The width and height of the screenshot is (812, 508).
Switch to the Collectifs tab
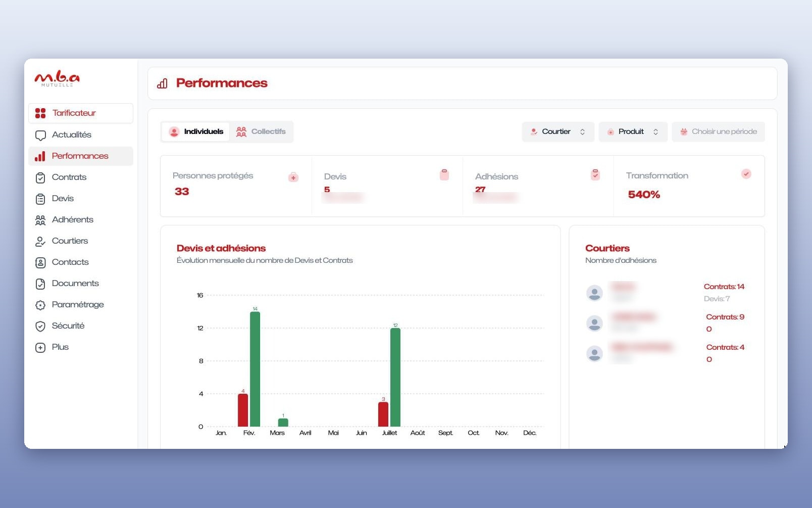tap(261, 131)
